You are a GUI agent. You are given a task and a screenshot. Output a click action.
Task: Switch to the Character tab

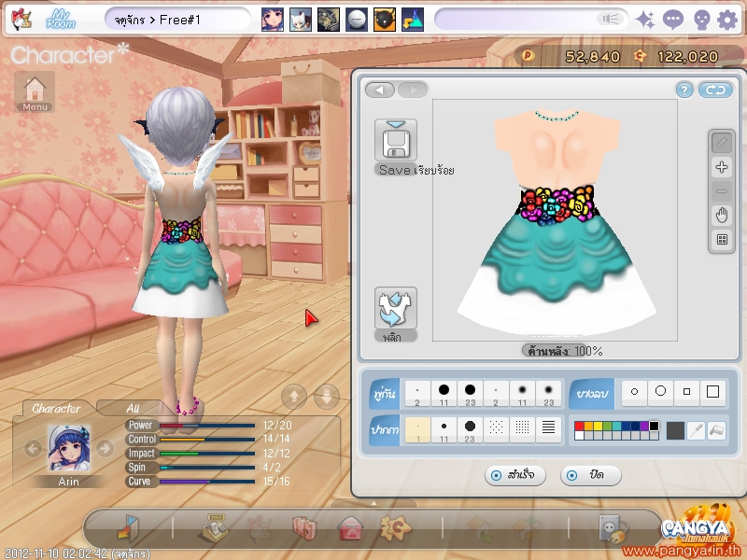[x=56, y=408]
